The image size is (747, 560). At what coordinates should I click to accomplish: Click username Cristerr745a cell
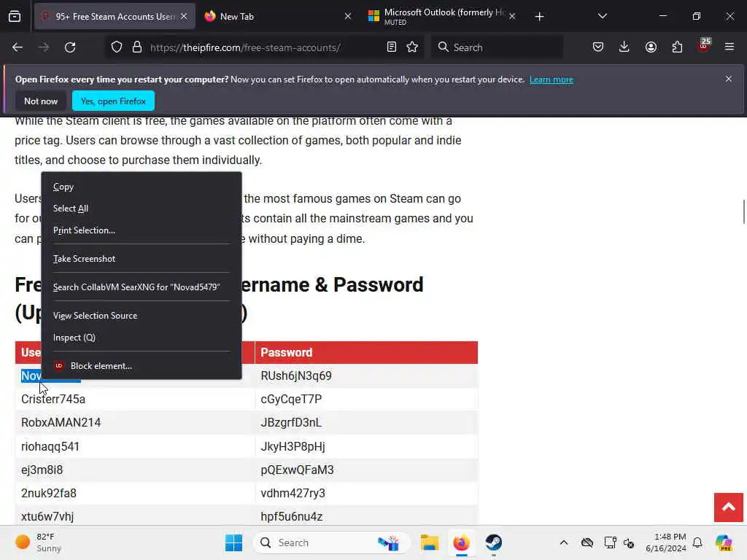tap(135, 399)
